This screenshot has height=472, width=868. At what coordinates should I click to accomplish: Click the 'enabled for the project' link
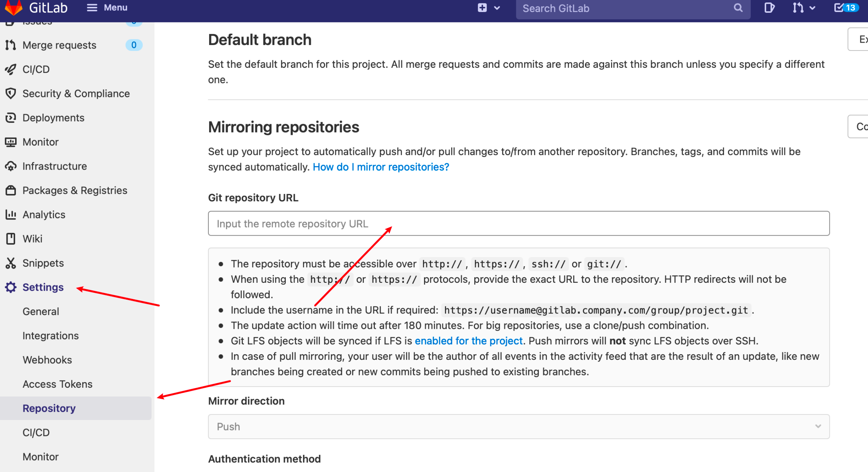468,341
